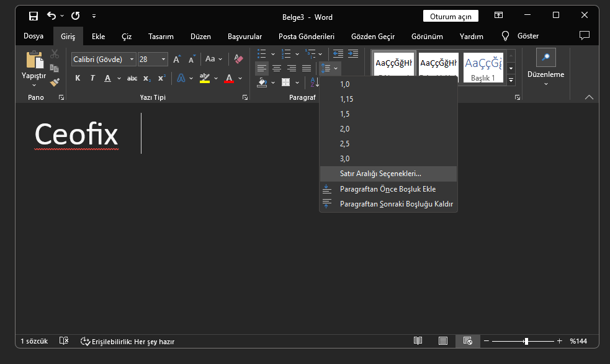Cut with the scissors icon
610x364 pixels.
click(x=55, y=54)
